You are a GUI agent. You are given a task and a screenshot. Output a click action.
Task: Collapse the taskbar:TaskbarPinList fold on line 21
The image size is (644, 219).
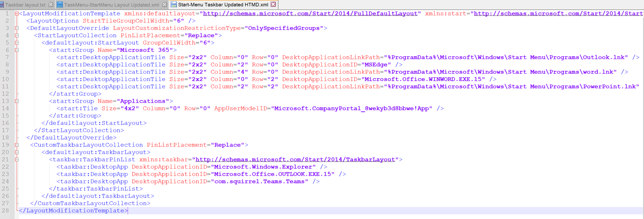click(x=17, y=159)
